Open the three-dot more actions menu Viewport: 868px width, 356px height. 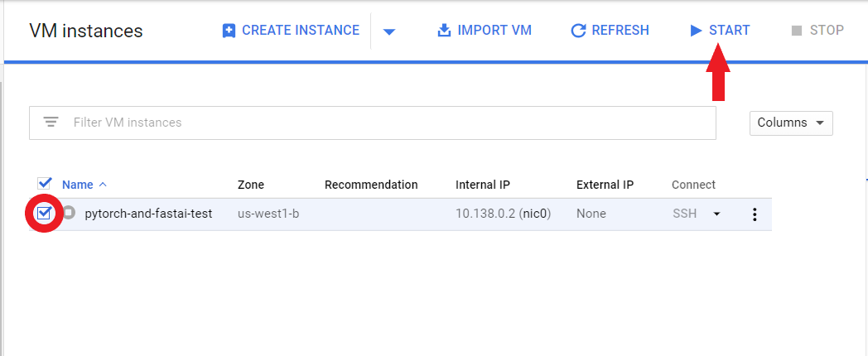[754, 214]
